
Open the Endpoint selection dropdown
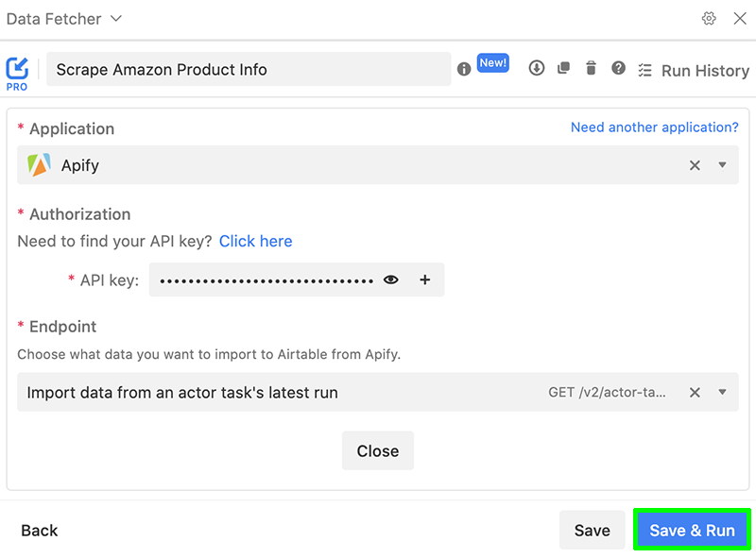coord(377,392)
